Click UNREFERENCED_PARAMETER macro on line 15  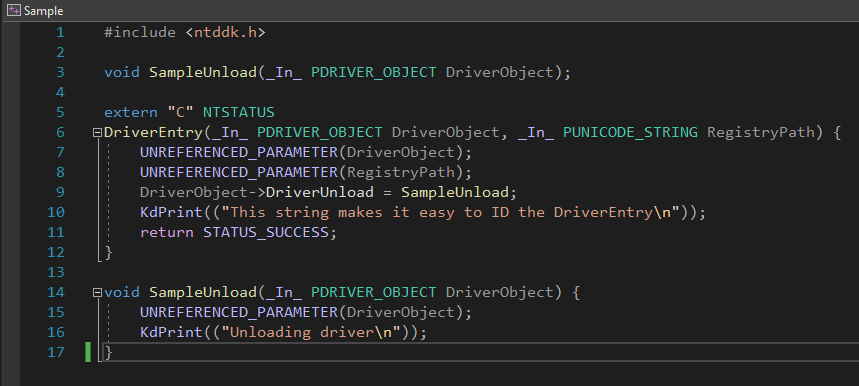pos(239,312)
